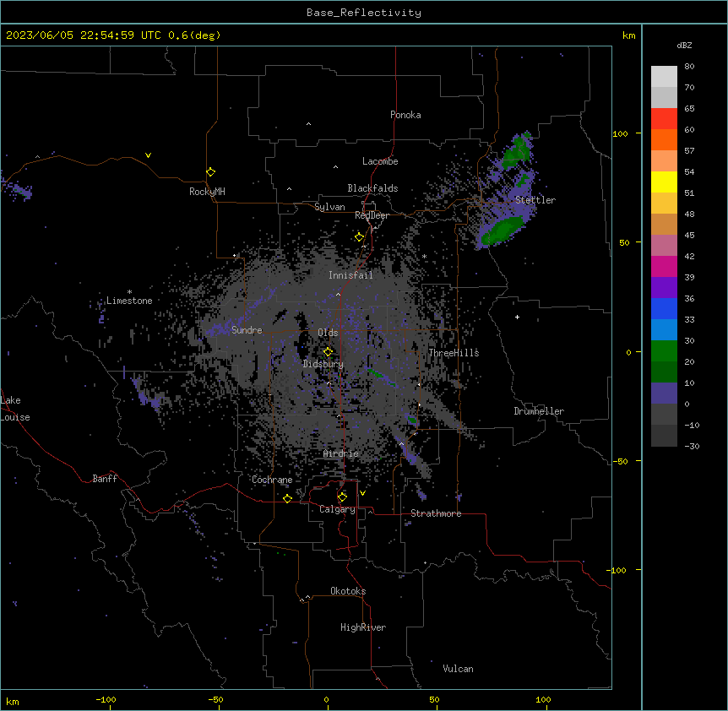Image resolution: width=728 pixels, height=711 pixels.
Task: Click the Strathmore label
Action: 436,513
